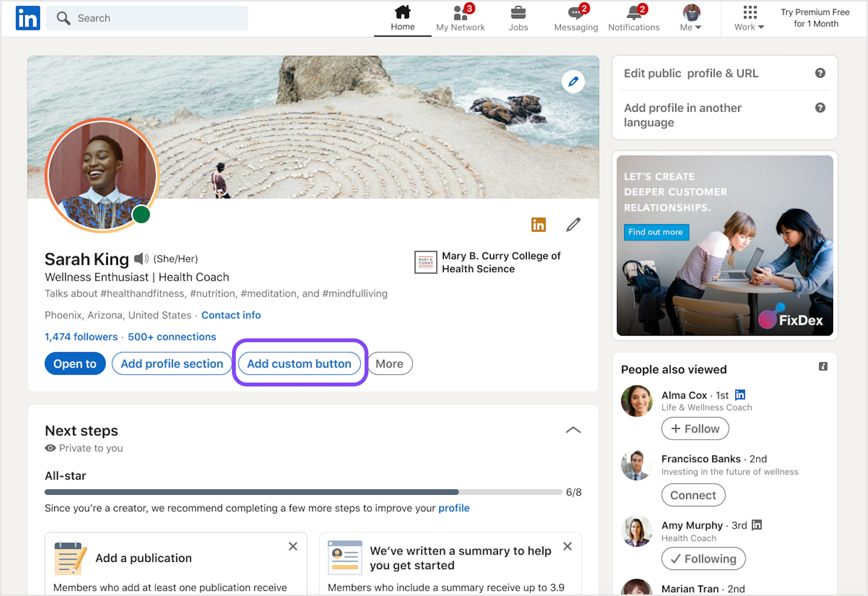Click the Search input field
868x596 pixels.
pyautogui.click(x=147, y=17)
